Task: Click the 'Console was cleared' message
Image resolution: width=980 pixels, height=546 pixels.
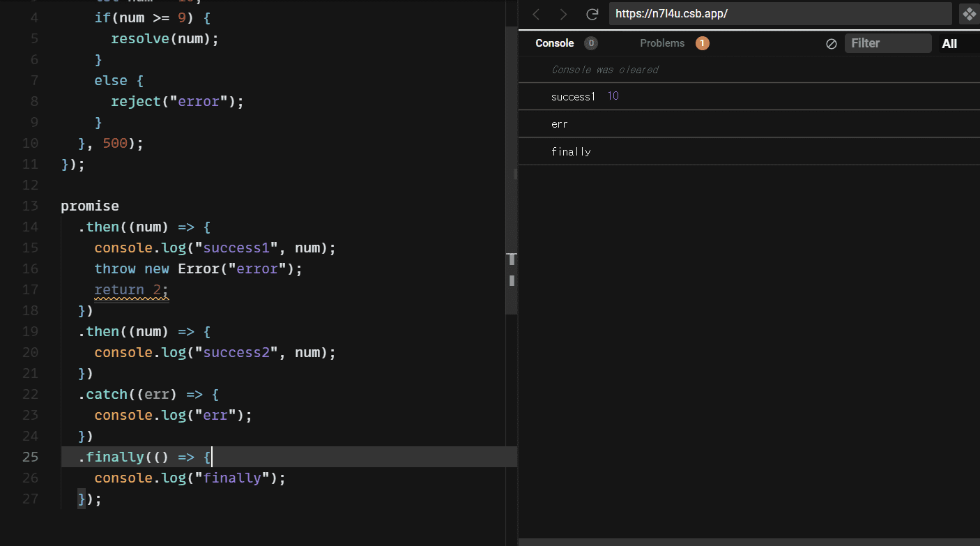Action: 604,70
